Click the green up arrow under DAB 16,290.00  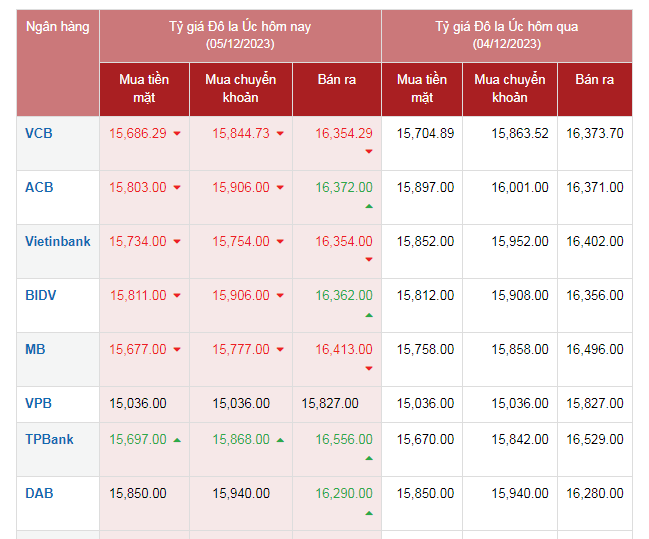pyautogui.click(x=369, y=512)
